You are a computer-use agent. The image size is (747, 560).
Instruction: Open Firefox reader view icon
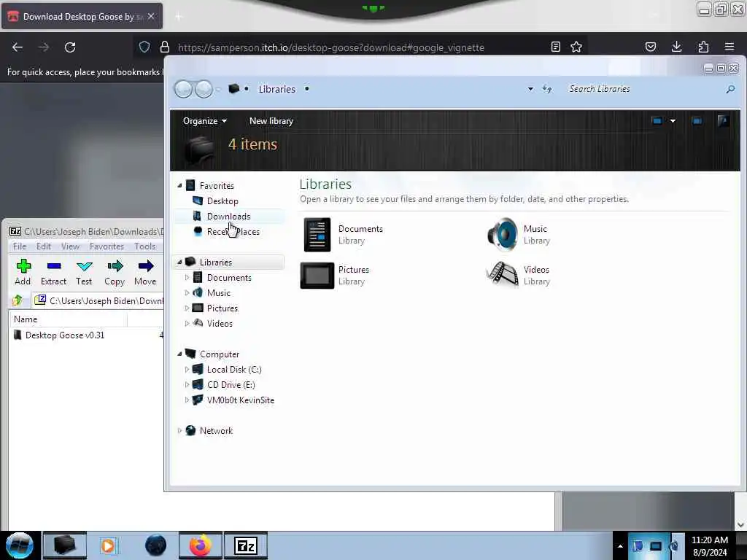pyautogui.click(x=555, y=47)
